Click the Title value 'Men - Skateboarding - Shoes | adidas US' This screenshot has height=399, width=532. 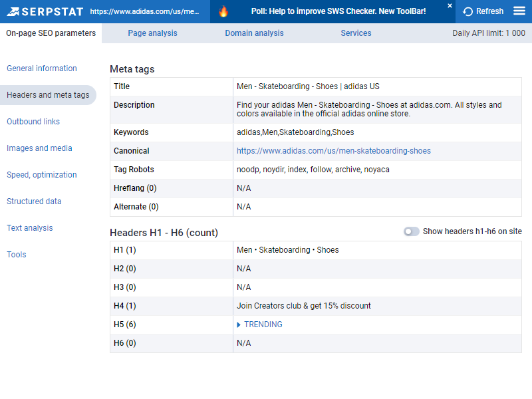click(x=308, y=86)
